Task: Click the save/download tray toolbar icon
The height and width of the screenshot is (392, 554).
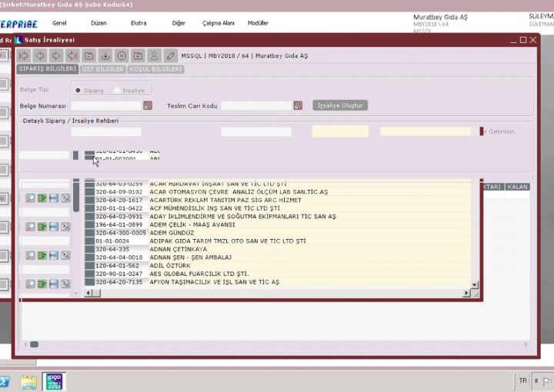Action: [x=105, y=56]
